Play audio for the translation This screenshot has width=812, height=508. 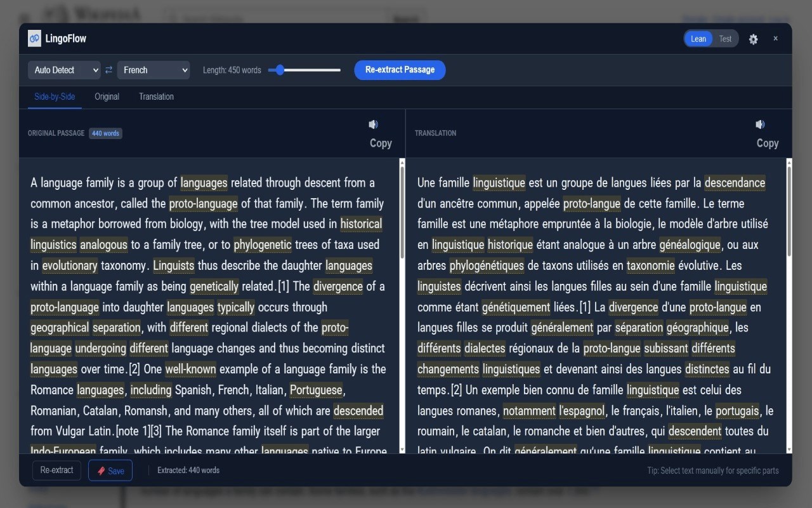point(760,124)
